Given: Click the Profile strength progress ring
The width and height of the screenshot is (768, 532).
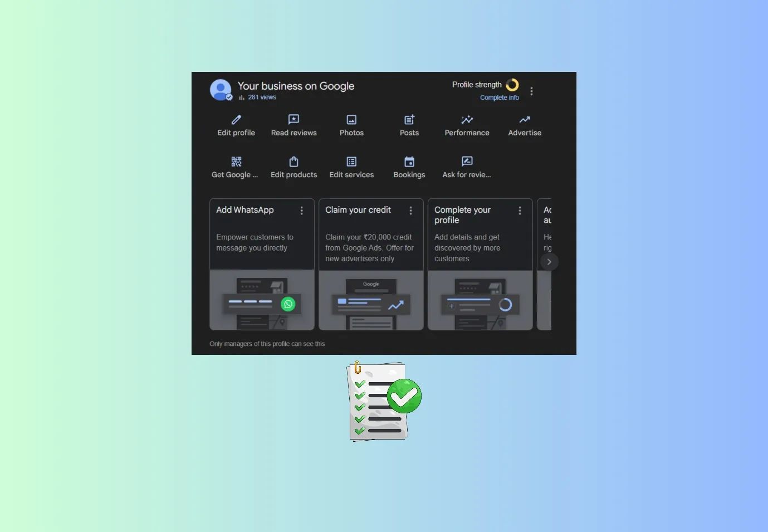Looking at the screenshot, I should pyautogui.click(x=512, y=85).
